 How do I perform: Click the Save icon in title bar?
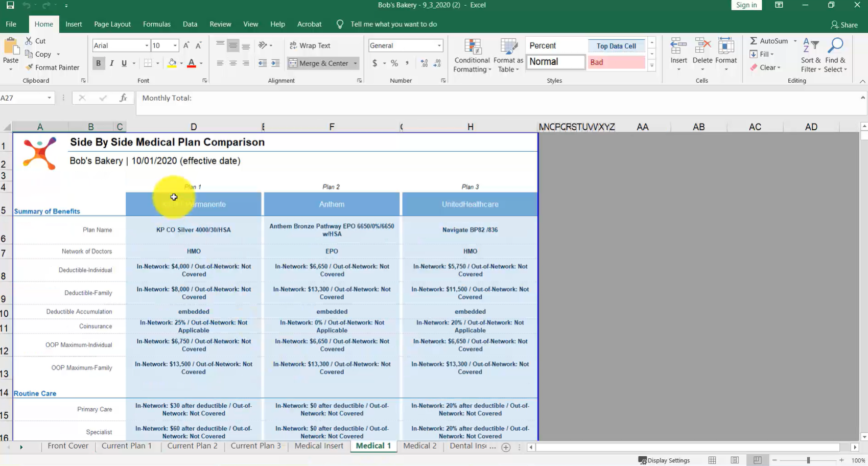tap(10, 5)
